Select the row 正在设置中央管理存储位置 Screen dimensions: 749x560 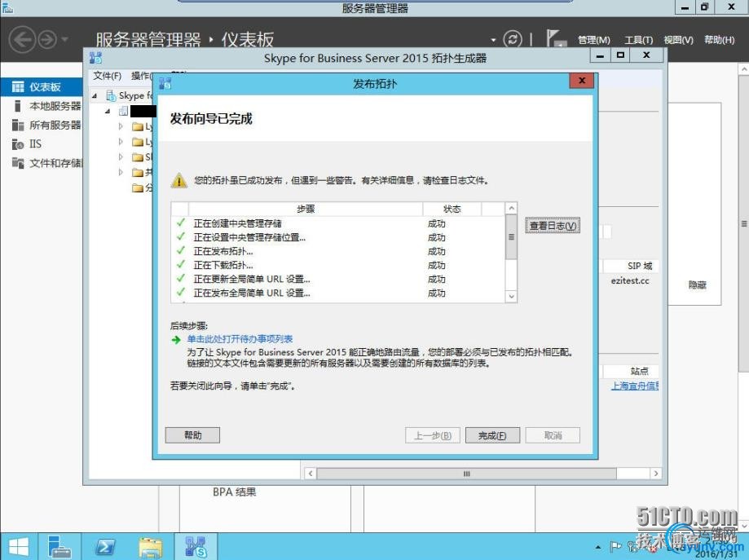pyautogui.click(x=337, y=237)
